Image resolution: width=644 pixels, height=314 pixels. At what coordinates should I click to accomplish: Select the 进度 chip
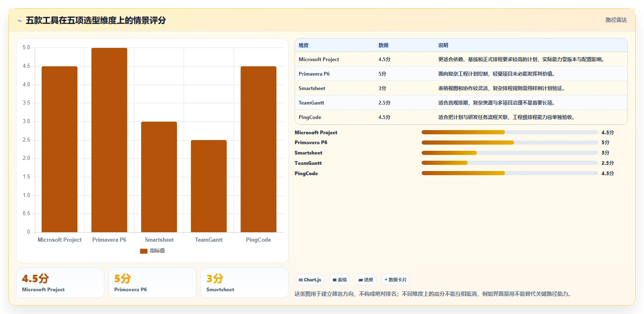[366, 280]
